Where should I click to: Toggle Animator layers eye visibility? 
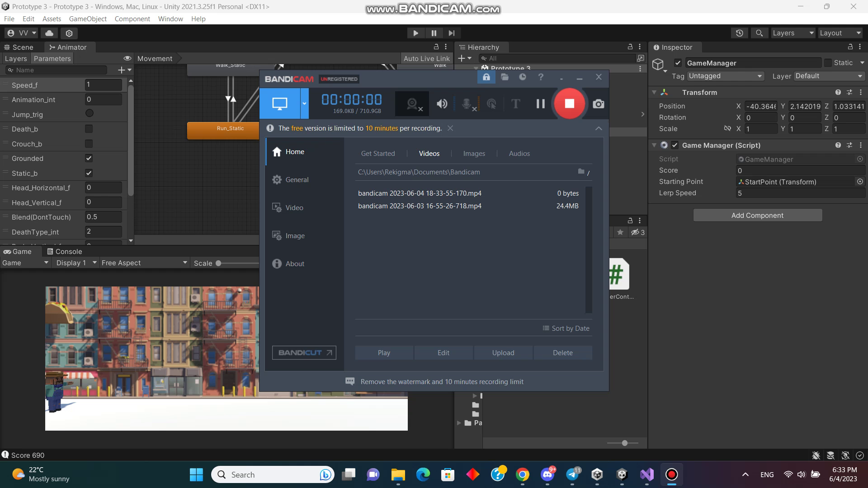click(127, 58)
